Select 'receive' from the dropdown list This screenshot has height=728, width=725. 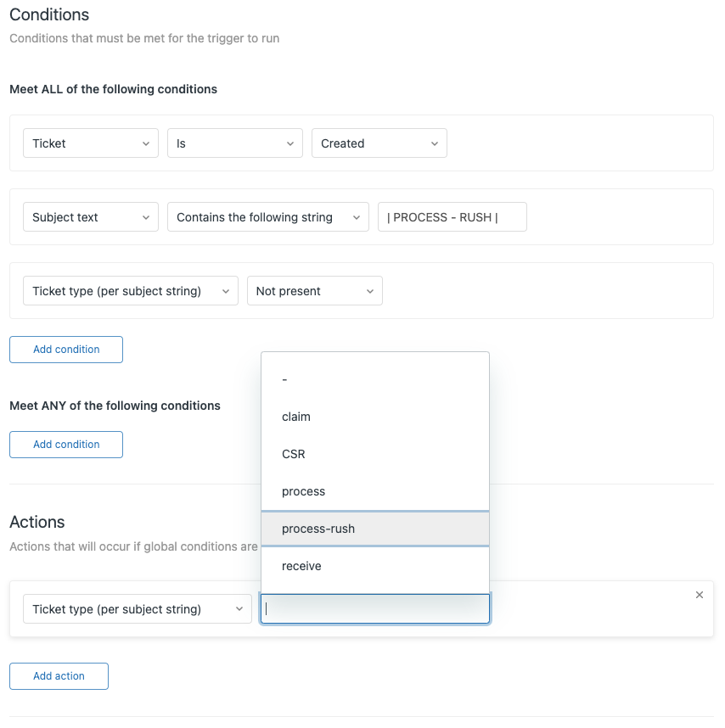374,566
